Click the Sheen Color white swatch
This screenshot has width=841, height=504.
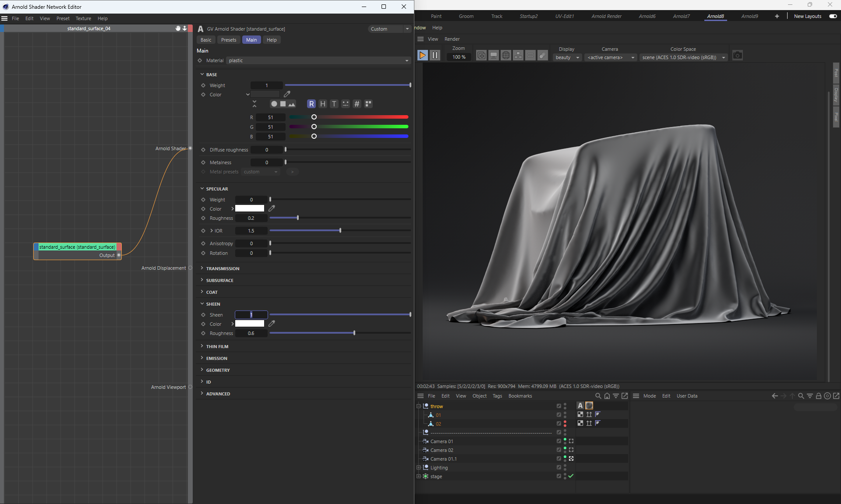(250, 324)
